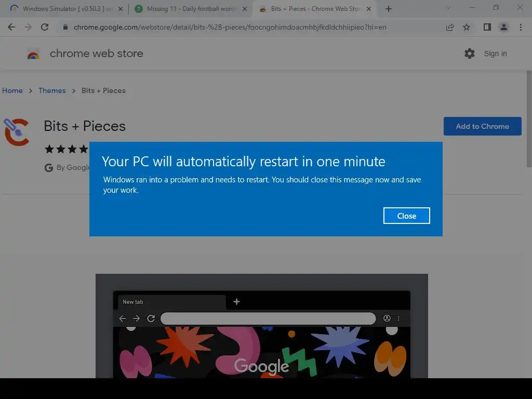The height and width of the screenshot is (399, 532).
Task: Go back to previous page
Action: click(x=11, y=27)
